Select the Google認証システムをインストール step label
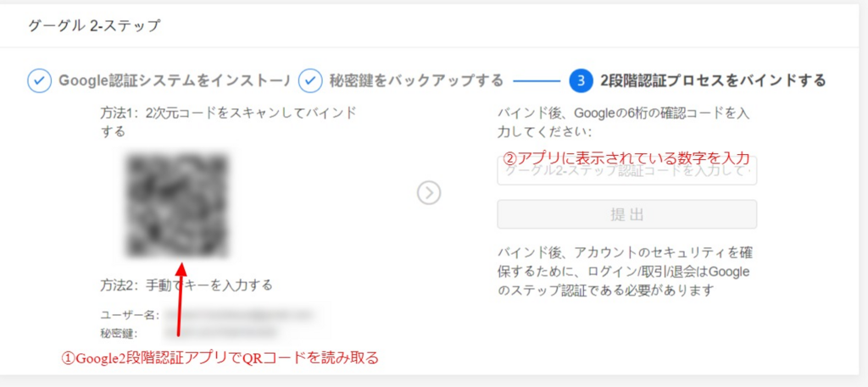The height and width of the screenshot is (387, 868). click(x=174, y=80)
